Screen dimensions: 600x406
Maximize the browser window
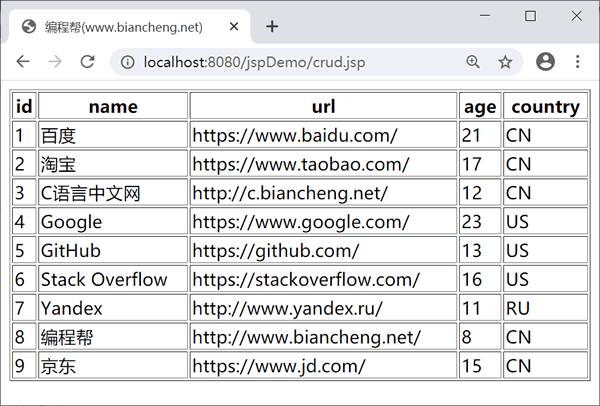(x=530, y=16)
